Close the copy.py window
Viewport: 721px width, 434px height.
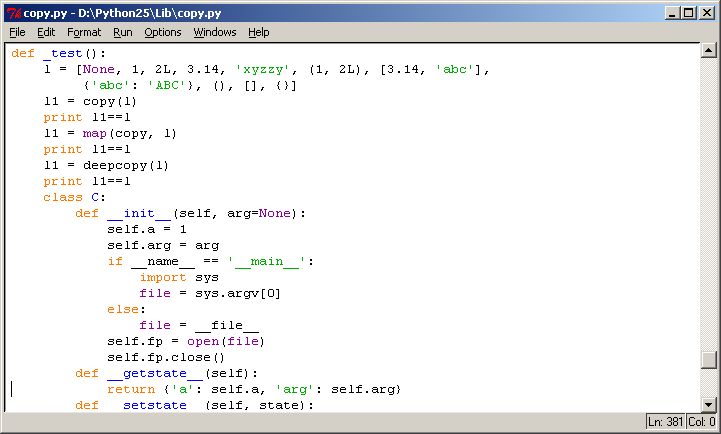point(707,13)
